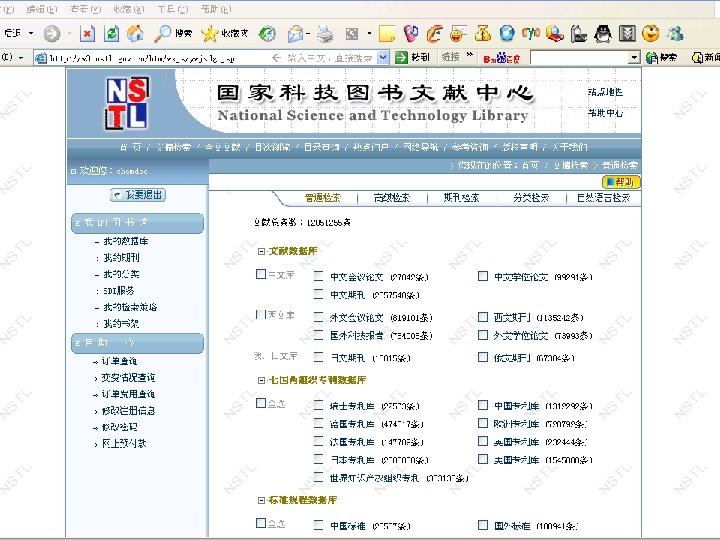Click the messenger buddies icon at toolbar end
This screenshot has width=720, height=540.
point(675,33)
